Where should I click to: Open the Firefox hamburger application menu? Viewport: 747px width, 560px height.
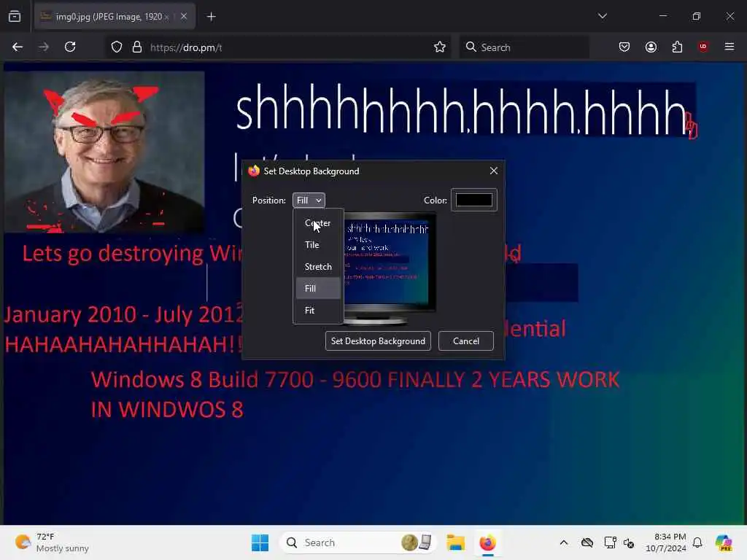[x=729, y=47]
